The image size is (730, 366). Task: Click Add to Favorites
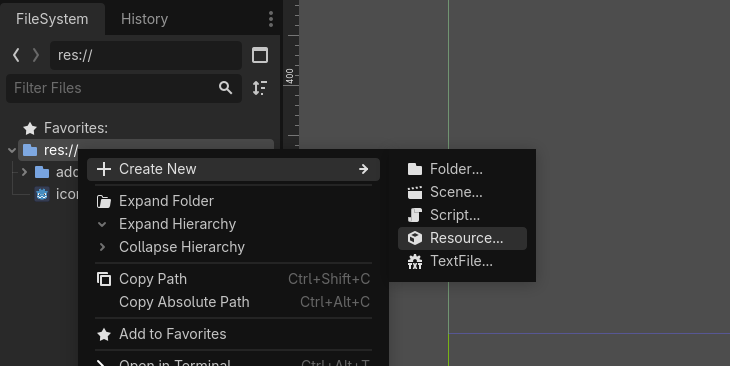coord(233,334)
